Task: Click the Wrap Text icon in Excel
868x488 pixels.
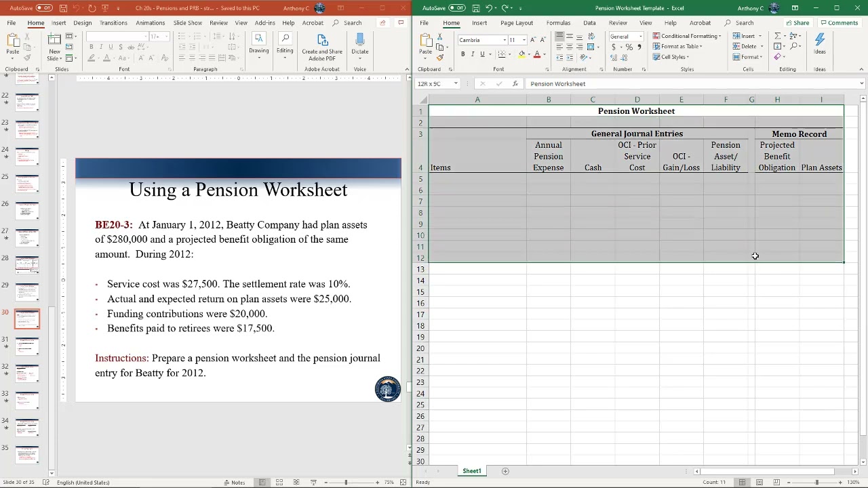Action: [x=590, y=37]
